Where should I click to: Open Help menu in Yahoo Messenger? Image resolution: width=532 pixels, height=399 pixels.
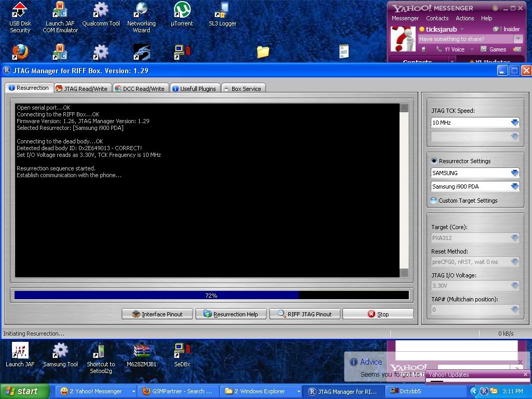pyautogui.click(x=486, y=18)
